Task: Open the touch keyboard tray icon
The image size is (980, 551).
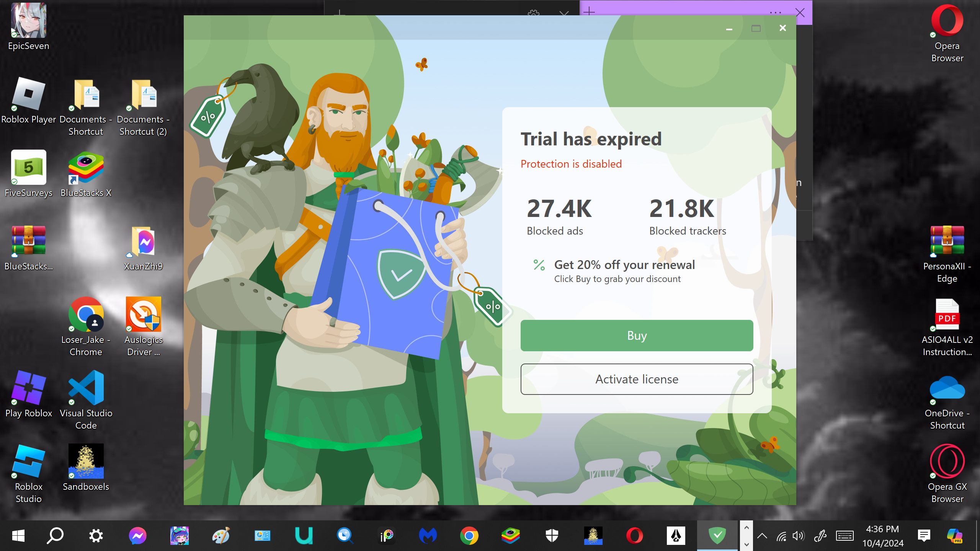Action: pyautogui.click(x=844, y=536)
